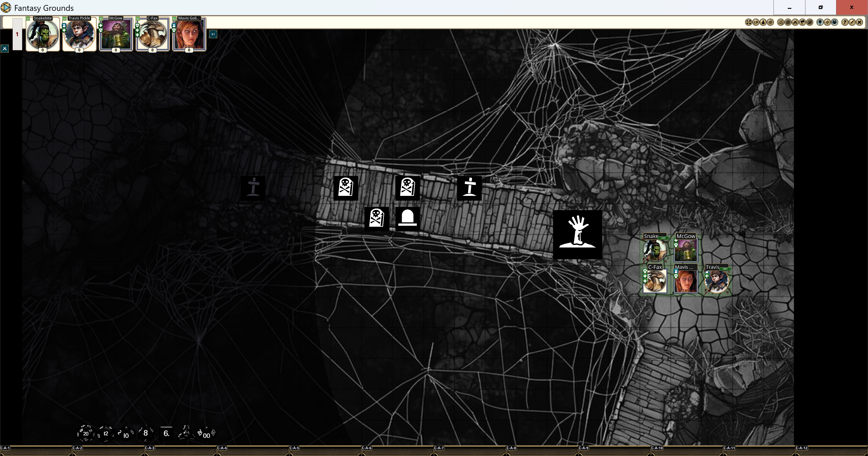Expand the green dropdown above Snakebite portrait
Screen dimensions: 868x456
click(28, 18)
